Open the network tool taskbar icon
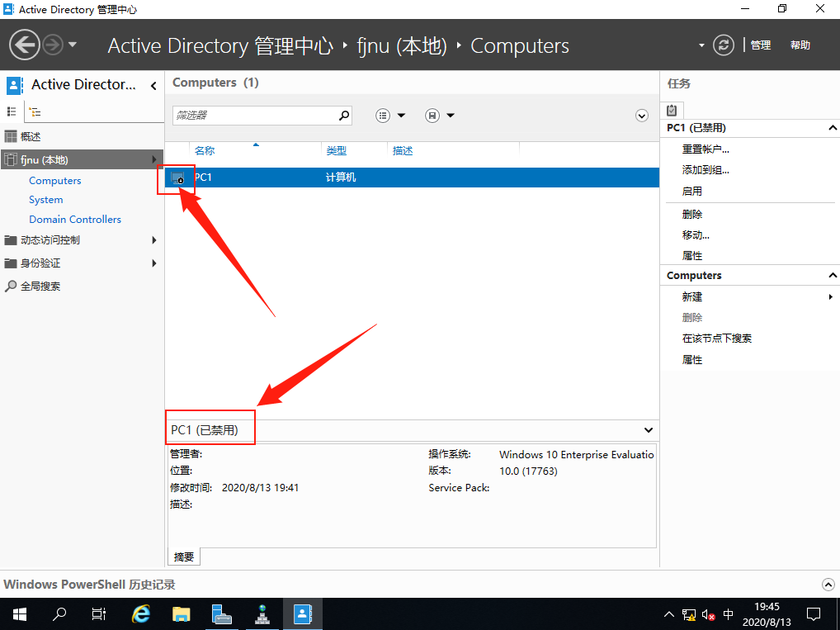The width and height of the screenshot is (840, 630). [262, 614]
